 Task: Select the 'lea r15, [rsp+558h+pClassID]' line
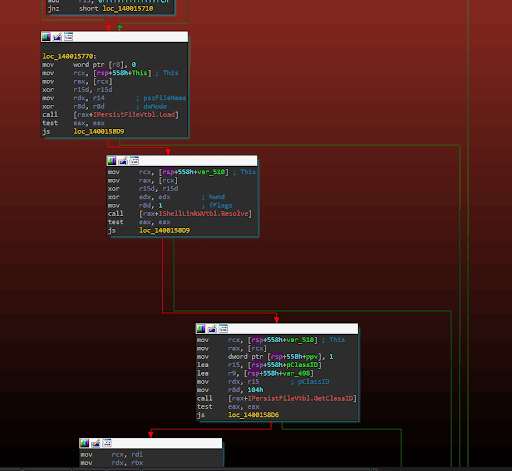(259, 365)
